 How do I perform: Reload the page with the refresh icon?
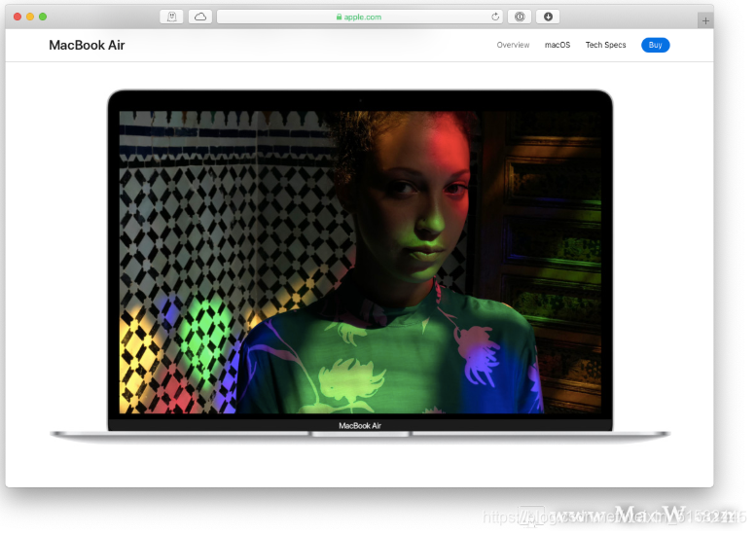coord(495,17)
